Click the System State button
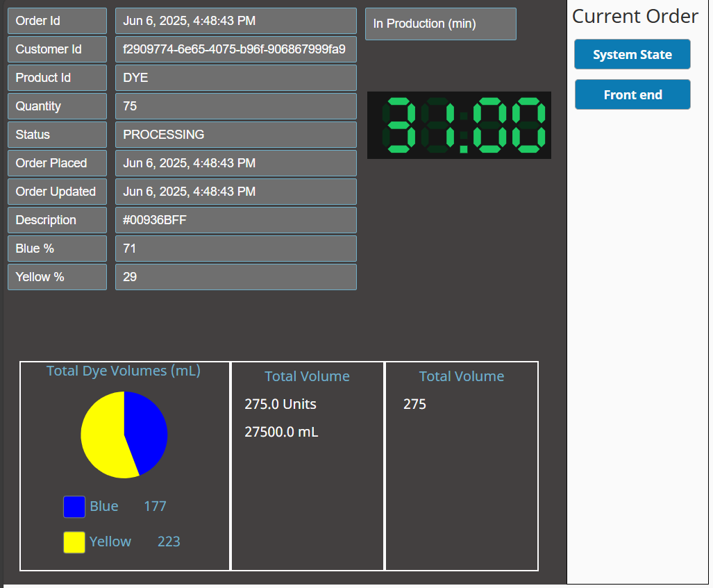This screenshot has height=588, width=713. 632,55
